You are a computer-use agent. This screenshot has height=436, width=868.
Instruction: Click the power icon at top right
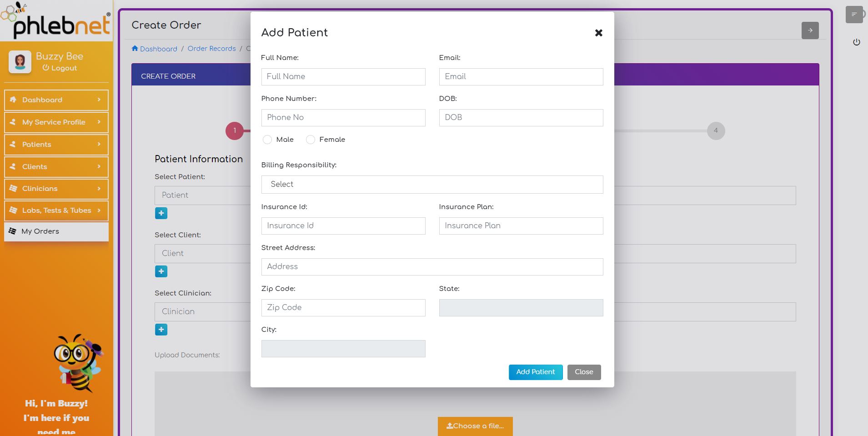click(x=857, y=42)
